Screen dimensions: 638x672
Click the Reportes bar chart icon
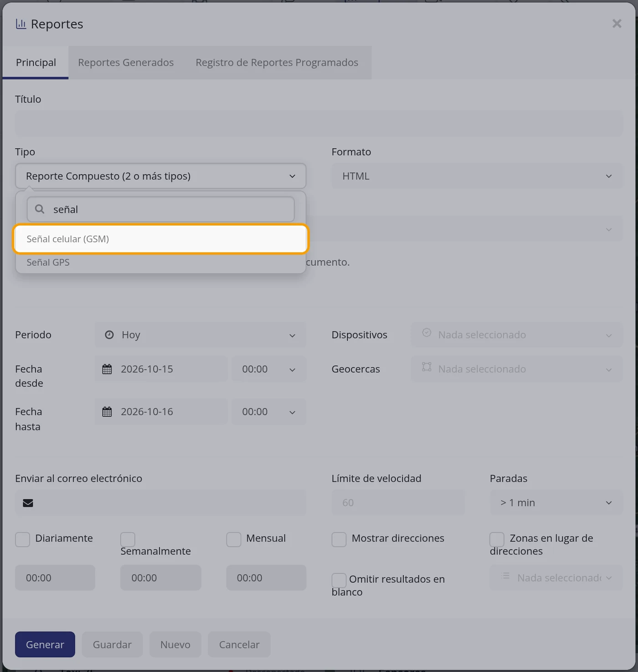coord(21,24)
